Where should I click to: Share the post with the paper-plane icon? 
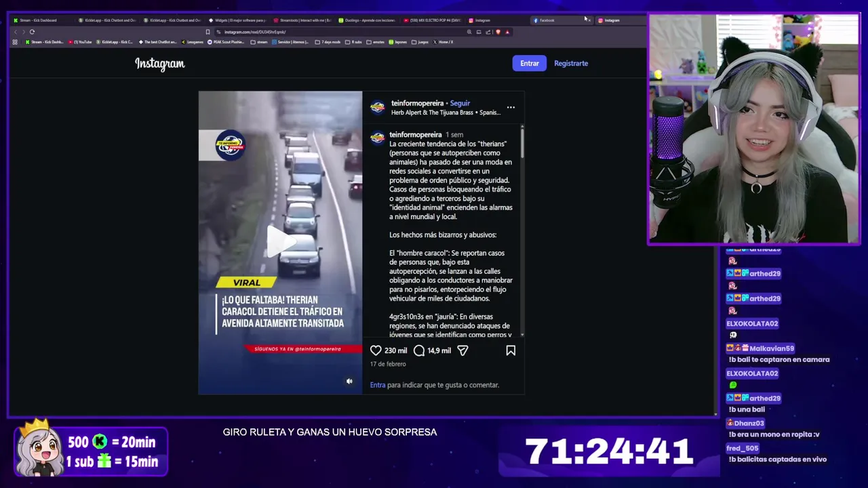(462, 350)
